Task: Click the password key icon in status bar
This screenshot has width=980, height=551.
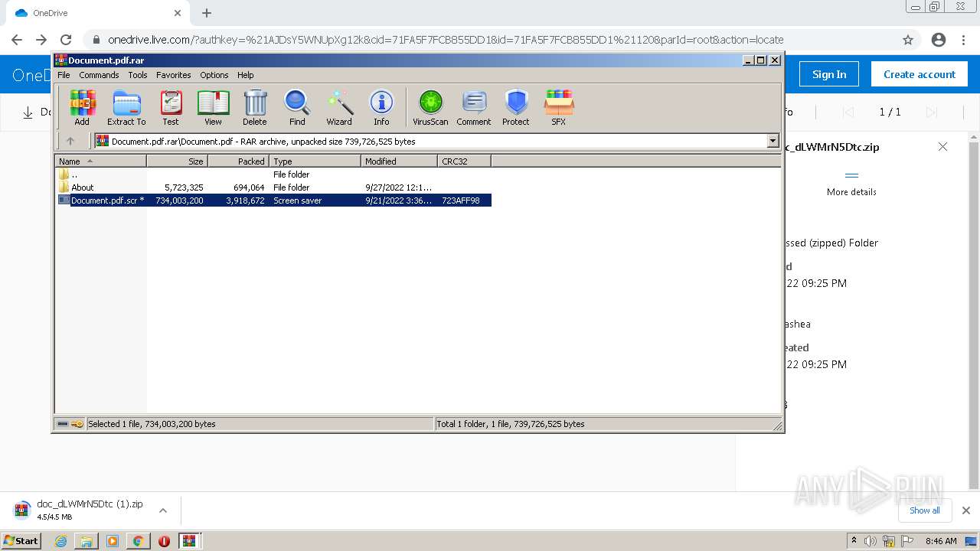Action: [77, 424]
